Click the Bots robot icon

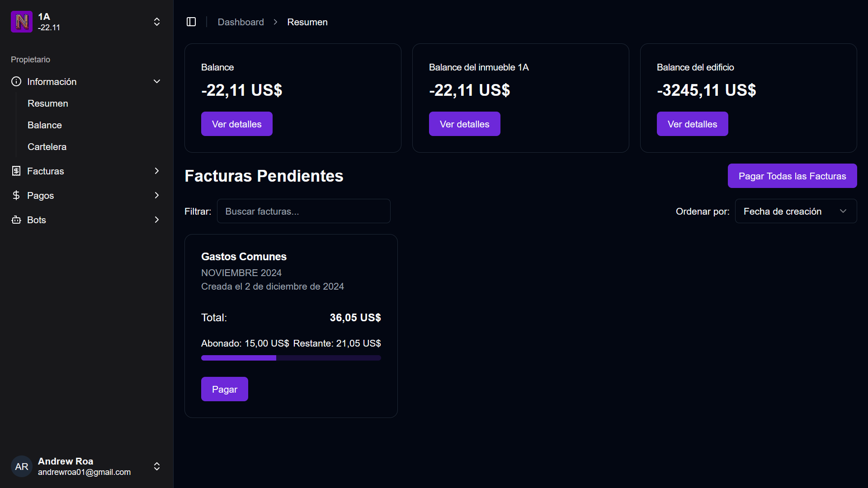pos(16,220)
